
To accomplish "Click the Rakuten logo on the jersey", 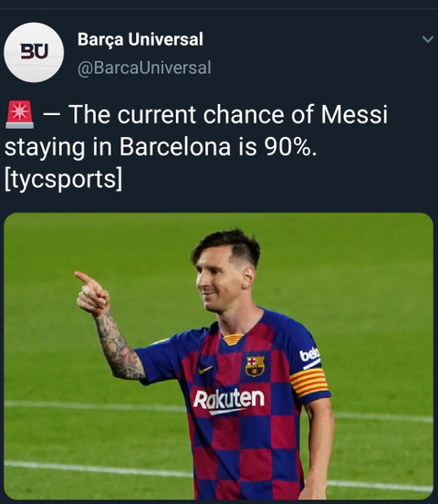I will click(x=228, y=400).
